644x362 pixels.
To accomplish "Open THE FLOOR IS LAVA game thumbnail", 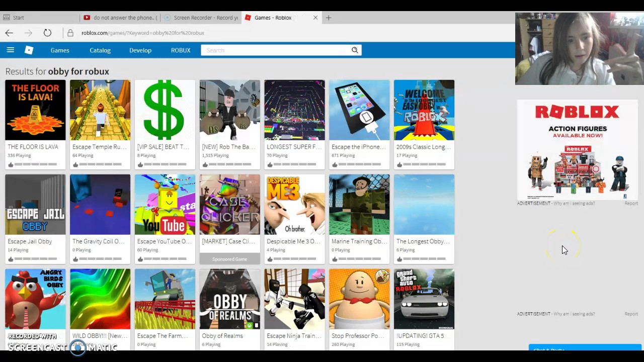I will tap(35, 110).
